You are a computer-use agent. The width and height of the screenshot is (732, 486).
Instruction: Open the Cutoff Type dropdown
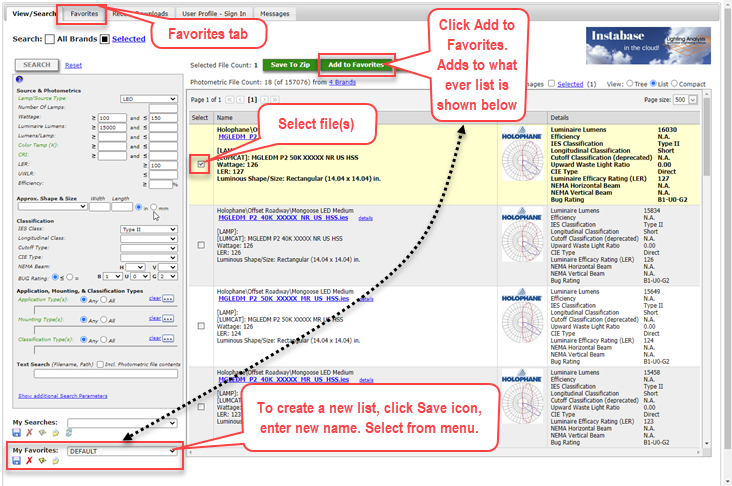[148, 248]
